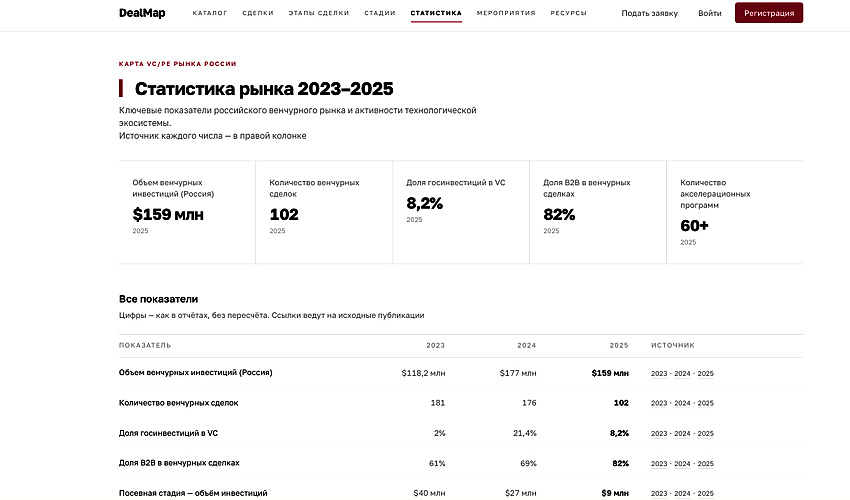
Task: Click the Статистика рынка 2023–2025 heading
Action: [264, 88]
